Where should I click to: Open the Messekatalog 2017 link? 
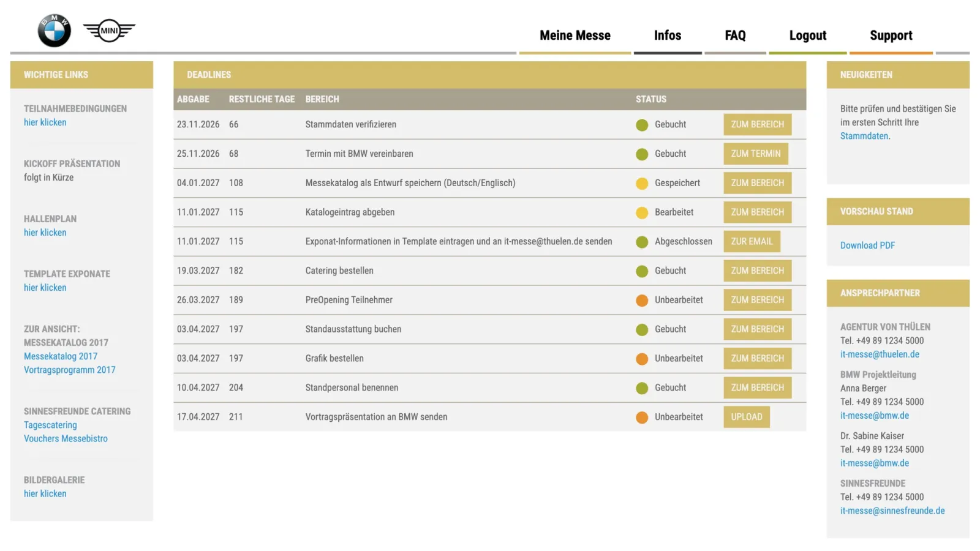(61, 356)
